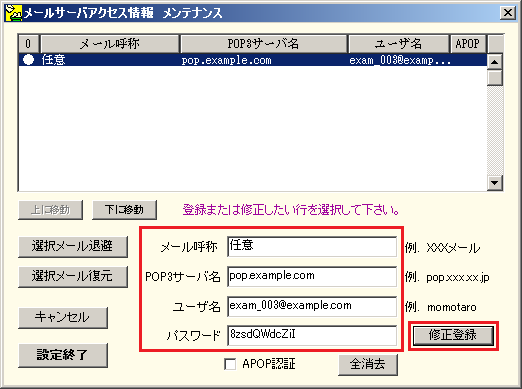Click the 0 column header

(28, 44)
